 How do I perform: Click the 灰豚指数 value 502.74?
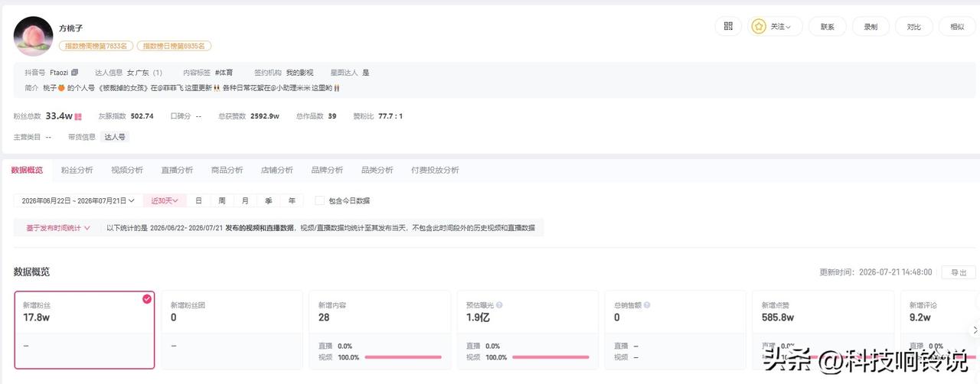142,116
